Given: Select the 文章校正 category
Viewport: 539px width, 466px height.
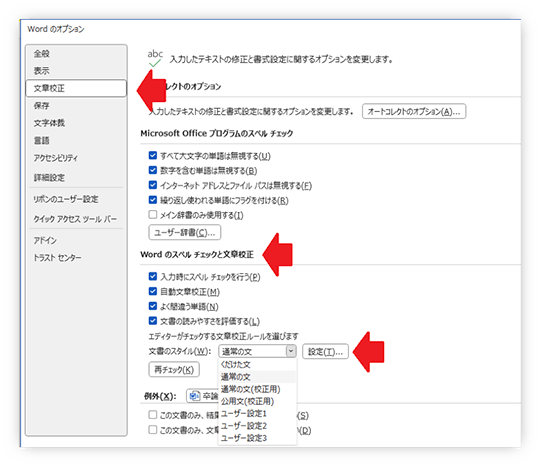Looking at the screenshot, I should [76, 88].
